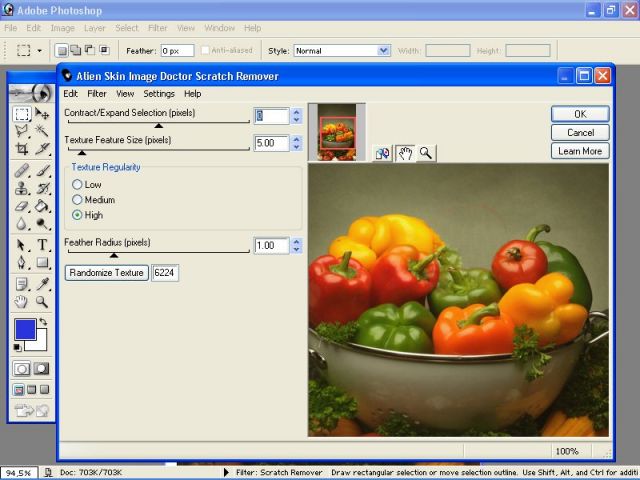Select Medium texture regularity

click(x=77, y=200)
